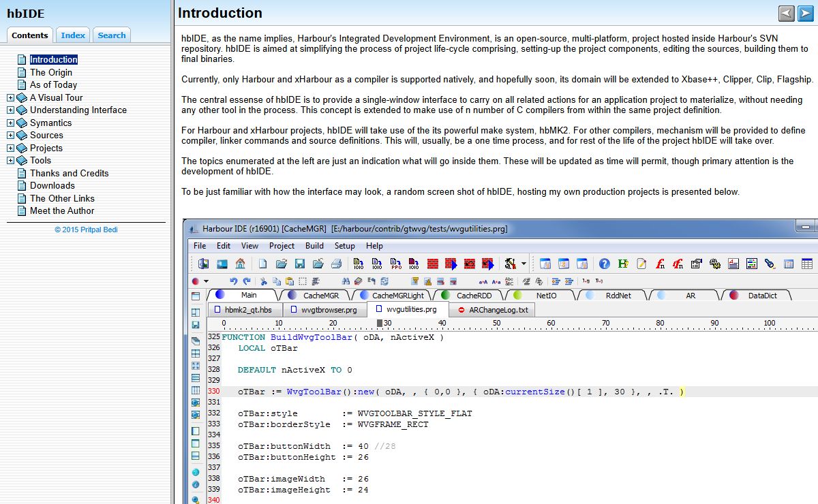This screenshot has width=818, height=504.
Task: Click the Open folder icon in hbIDE toolbar
Action: tap(281, 264)
